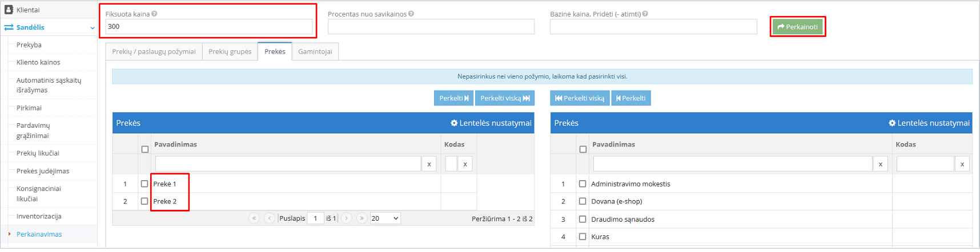The height and width of the screenshot is (252, 980).
Task: Open Perkainavimas in the sidebar tree
Action: (39, 234)
